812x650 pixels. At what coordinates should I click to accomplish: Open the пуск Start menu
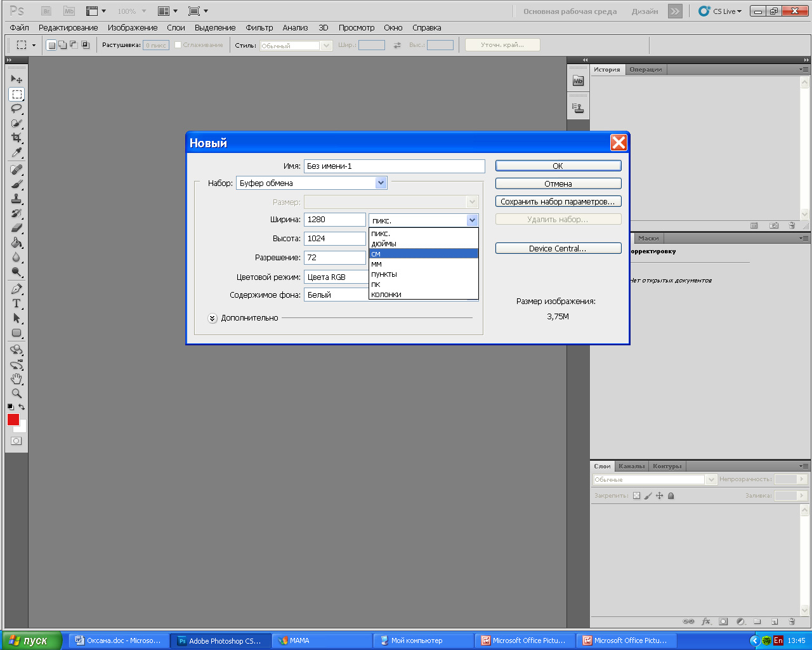(x=32, y=640)
